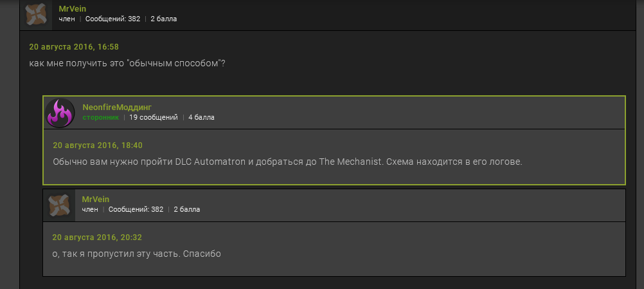Click '2 балла' in the thank-you reply
This screenshot has height=289, width=644.
coord(186,210)
